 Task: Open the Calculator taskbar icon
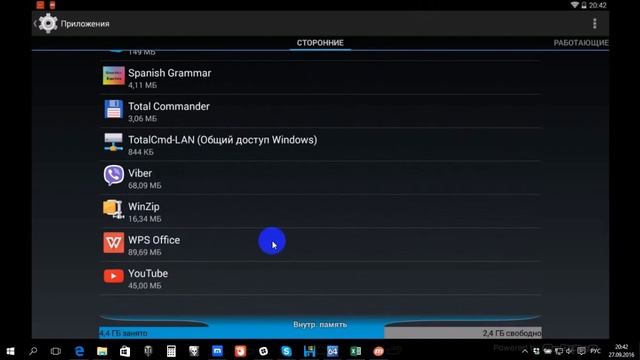[171, 351]
